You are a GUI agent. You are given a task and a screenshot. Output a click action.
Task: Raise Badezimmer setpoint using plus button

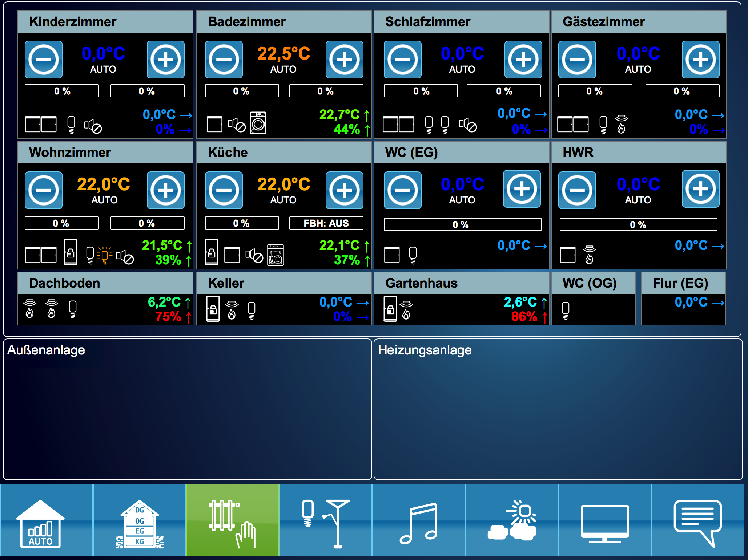click(345, 60)
